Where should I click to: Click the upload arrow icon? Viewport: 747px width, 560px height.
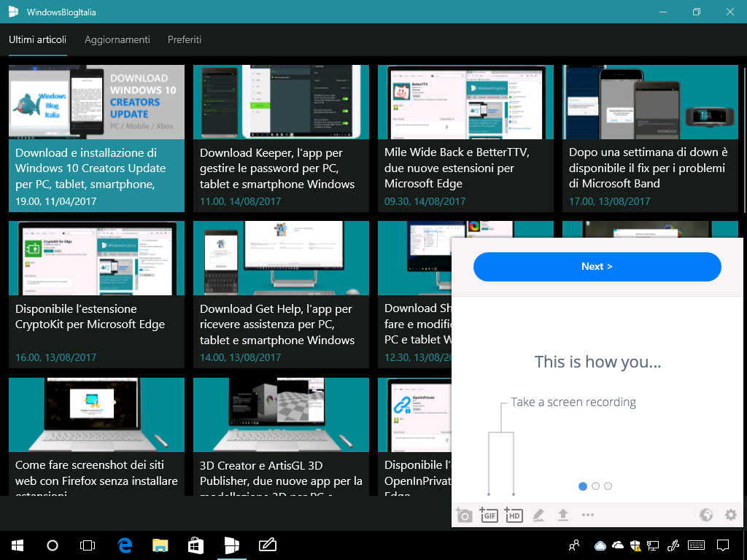pos(563,515)
